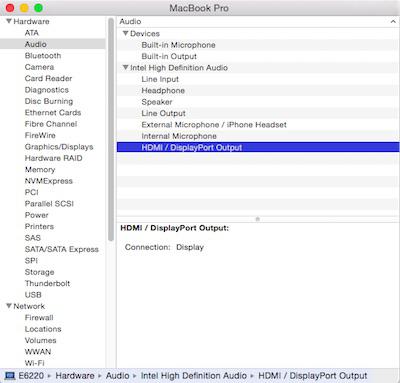Select Locations under Network
400x383 pixels.
[x=43, y=329]
